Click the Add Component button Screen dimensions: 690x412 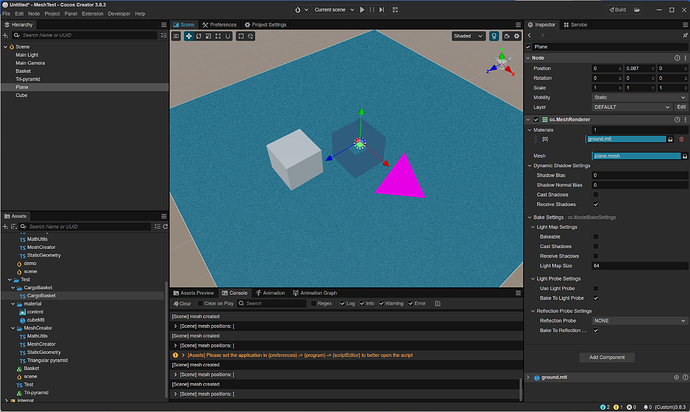[607, 357]
